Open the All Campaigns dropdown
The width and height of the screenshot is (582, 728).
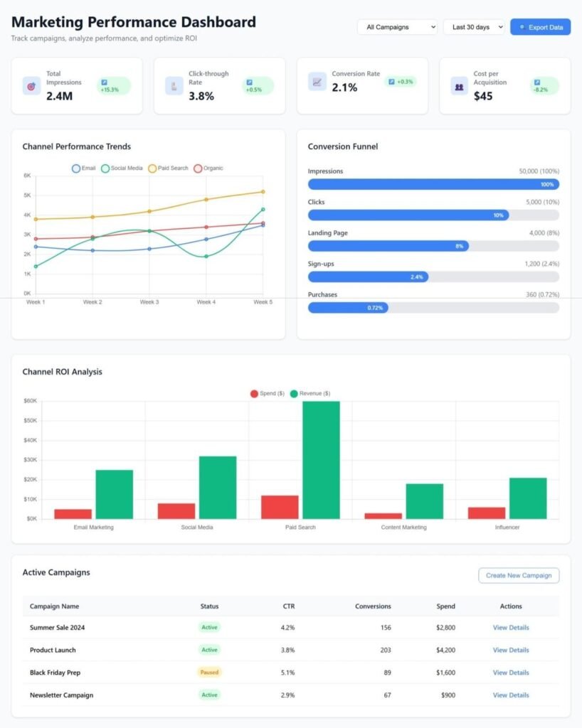point(398,27)
